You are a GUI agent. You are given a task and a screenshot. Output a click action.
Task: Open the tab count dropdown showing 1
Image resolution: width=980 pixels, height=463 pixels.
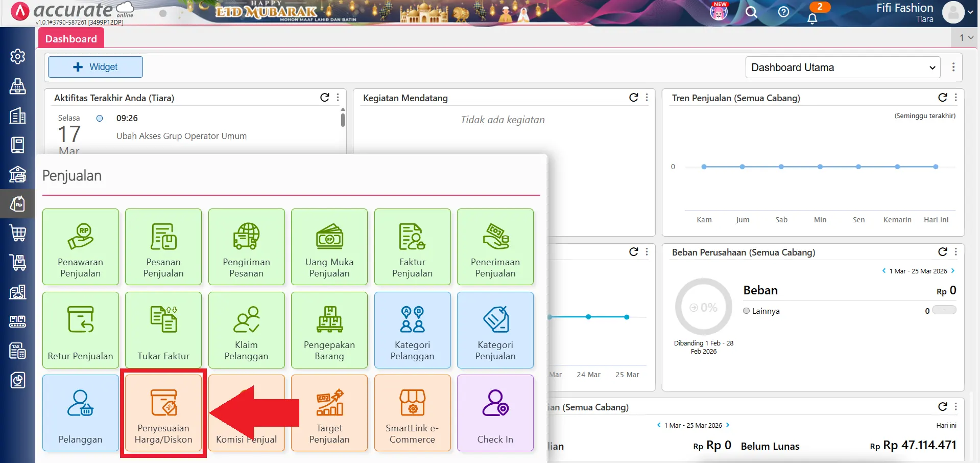966,38
